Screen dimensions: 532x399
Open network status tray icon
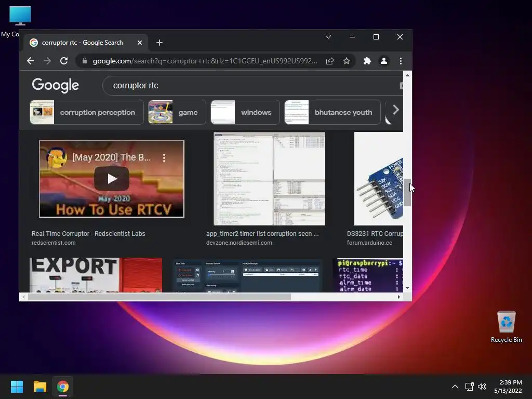[x=469, y=387]
